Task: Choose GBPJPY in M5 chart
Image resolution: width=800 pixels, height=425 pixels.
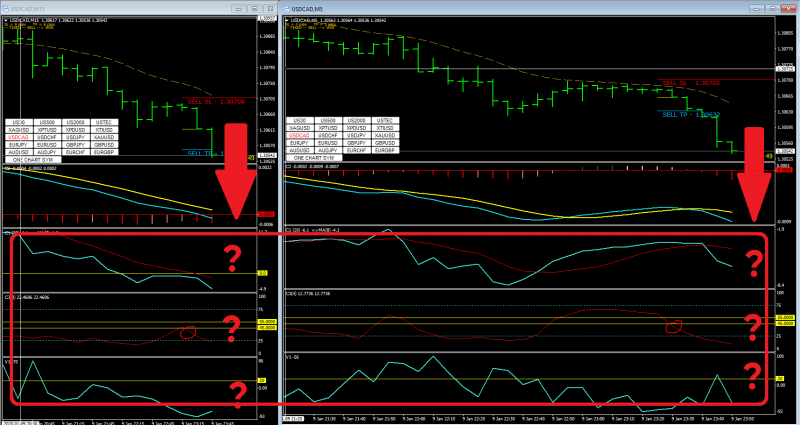Action: (x=357, y=143)
